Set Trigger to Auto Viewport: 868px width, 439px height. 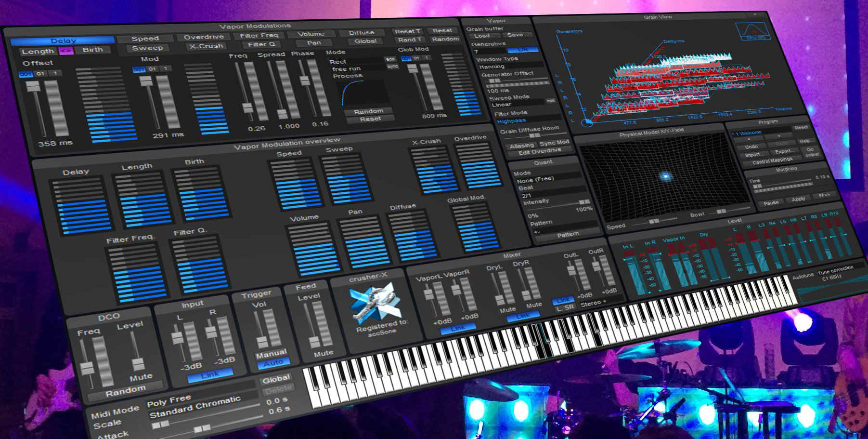click(273, 363)
